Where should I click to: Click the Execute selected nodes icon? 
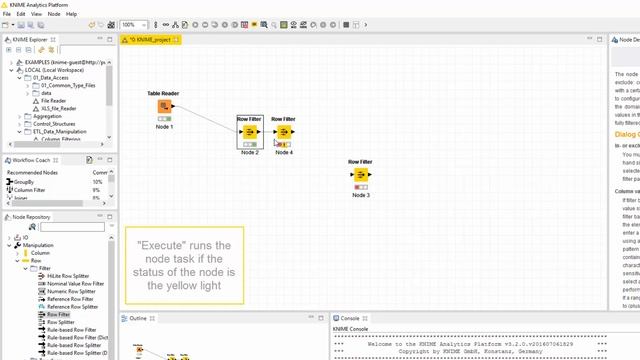pos(195,25)
